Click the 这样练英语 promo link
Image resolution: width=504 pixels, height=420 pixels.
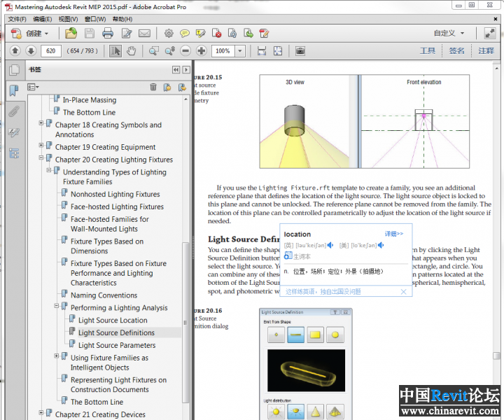(x=323, y=292)
